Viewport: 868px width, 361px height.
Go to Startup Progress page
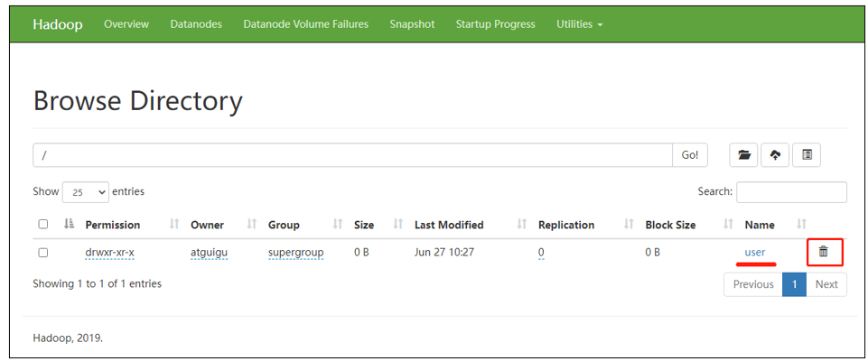click(495, 24)
